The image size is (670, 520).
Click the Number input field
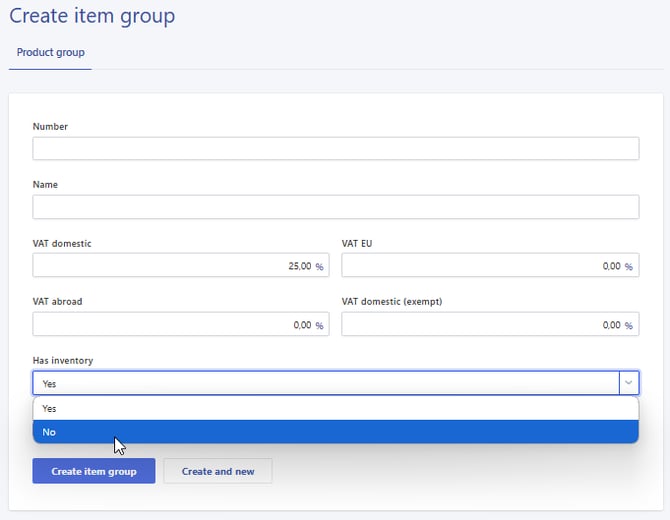(x=335, y=149)
